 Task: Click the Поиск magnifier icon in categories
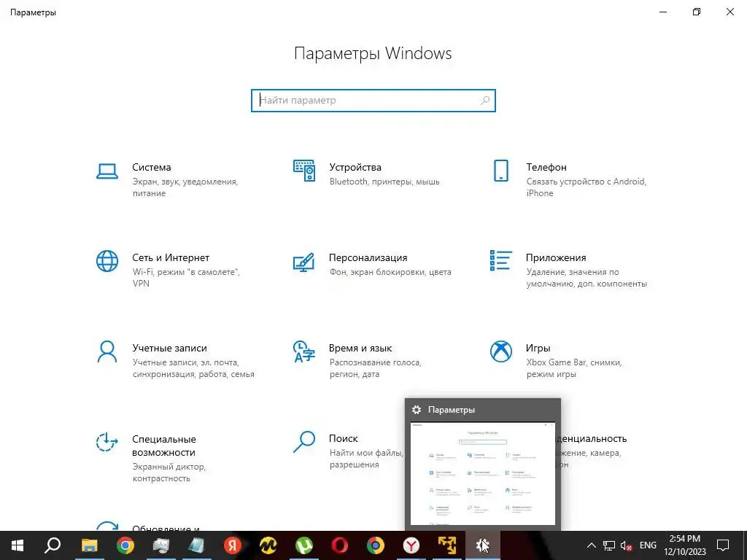point(304,441)
